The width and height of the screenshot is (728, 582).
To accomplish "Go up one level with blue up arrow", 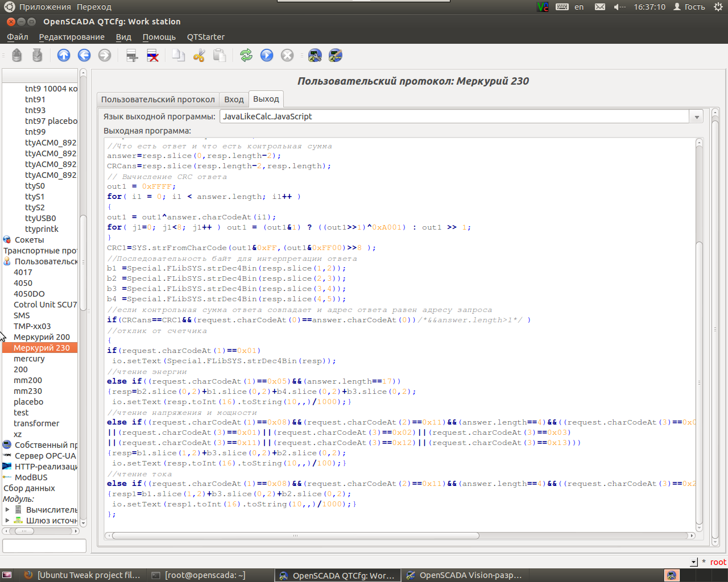I will click(x=64, y=55).
